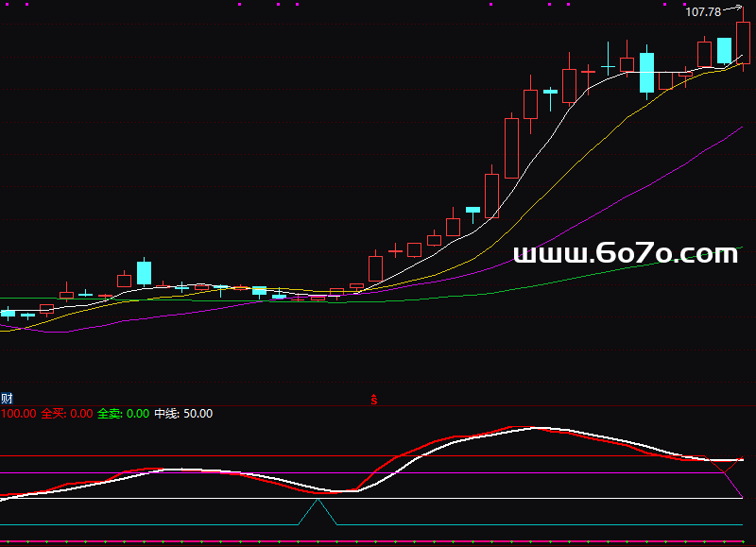
Task: Click the red S sell signal marker
Action: pyautogui.click(x=373, y=400)
